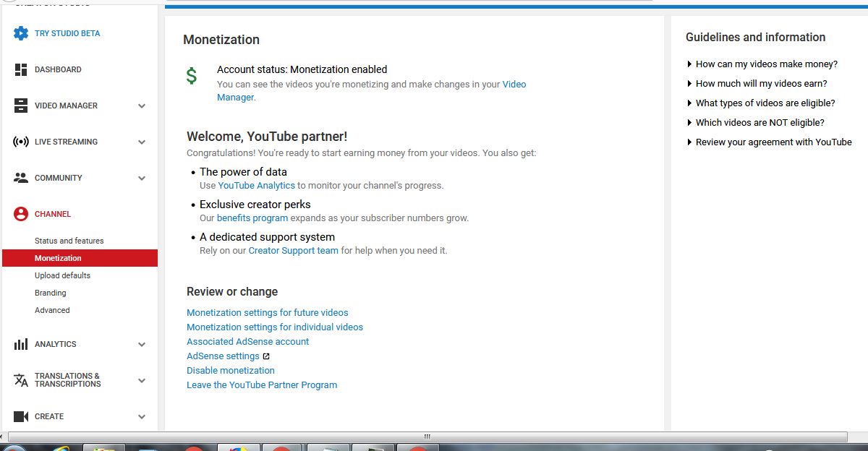Click the Analytics bar chart icon

click(x=21, y=344)
